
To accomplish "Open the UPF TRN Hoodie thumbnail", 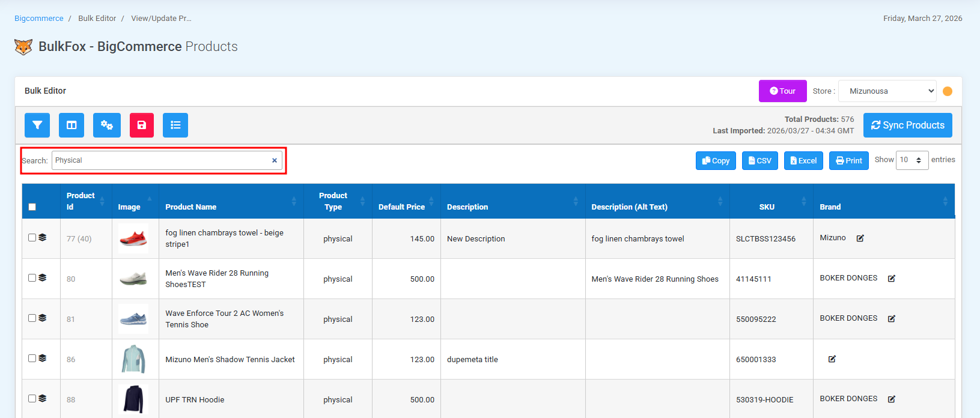I will pos(133,399).
